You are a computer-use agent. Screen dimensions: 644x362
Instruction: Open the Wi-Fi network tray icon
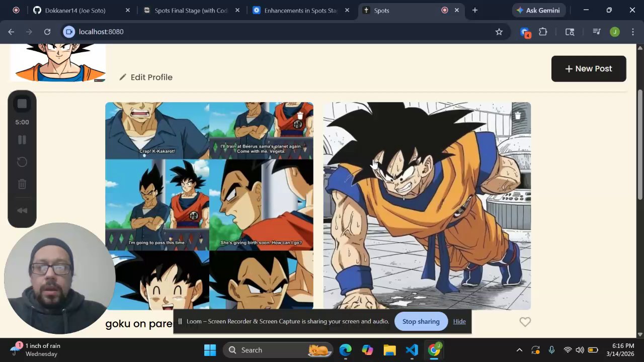(x=568, y=350)
